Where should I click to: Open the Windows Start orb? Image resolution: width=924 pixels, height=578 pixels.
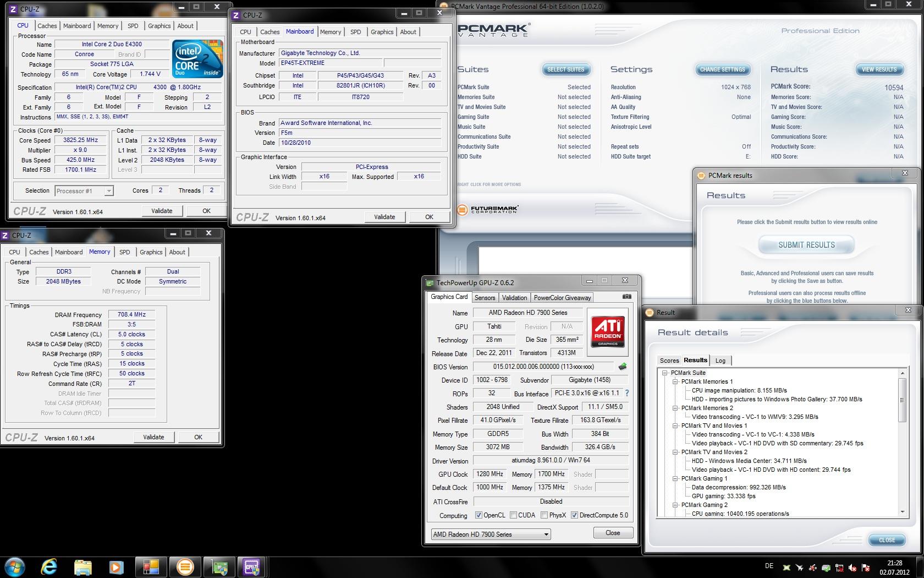14,566
